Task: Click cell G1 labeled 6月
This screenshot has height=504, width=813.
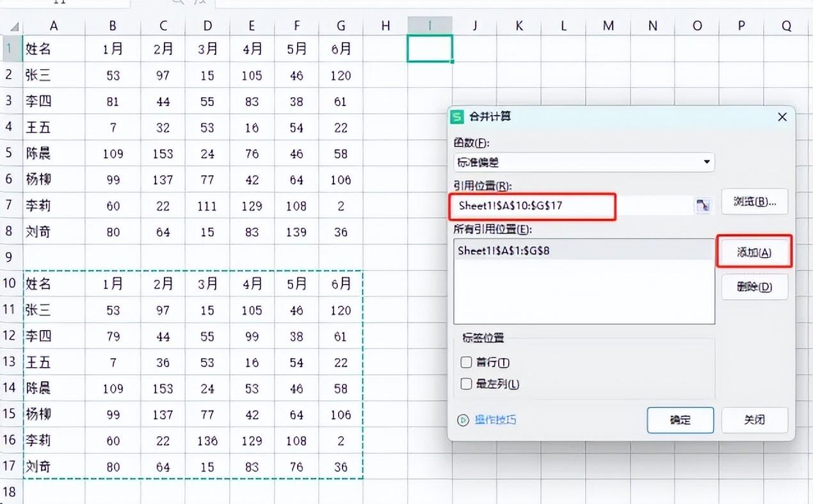Action: [x=341, y=49]
